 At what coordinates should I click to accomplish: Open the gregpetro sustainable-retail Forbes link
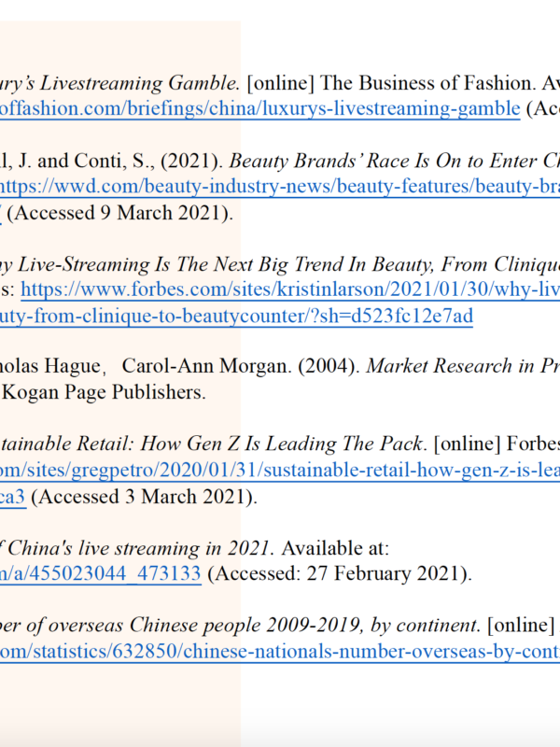click(x=280, y=471)
